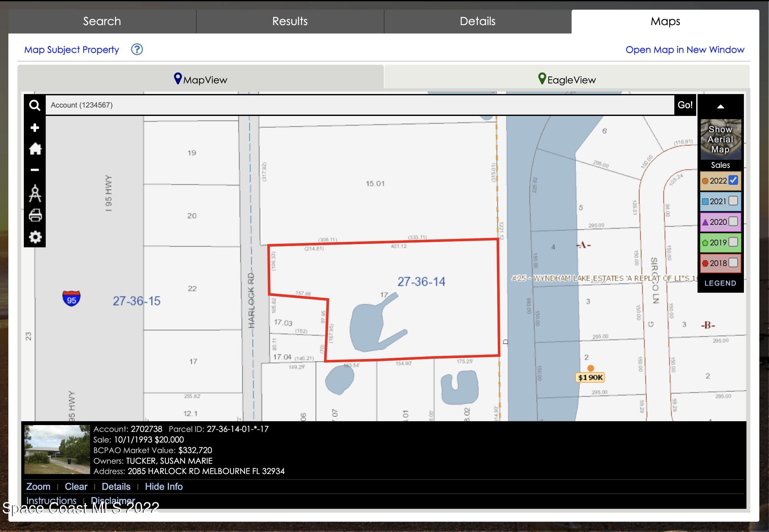Screen dimensions: 769x532
Task: Switch to the Results tab
Action: 290,21
